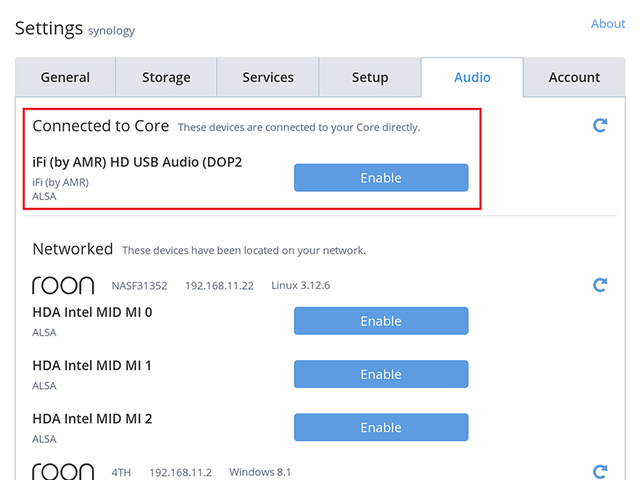The width and height of the screenshot is (640, 480).
Task: Select the Setup tab
Action: [x=370, y=78]
